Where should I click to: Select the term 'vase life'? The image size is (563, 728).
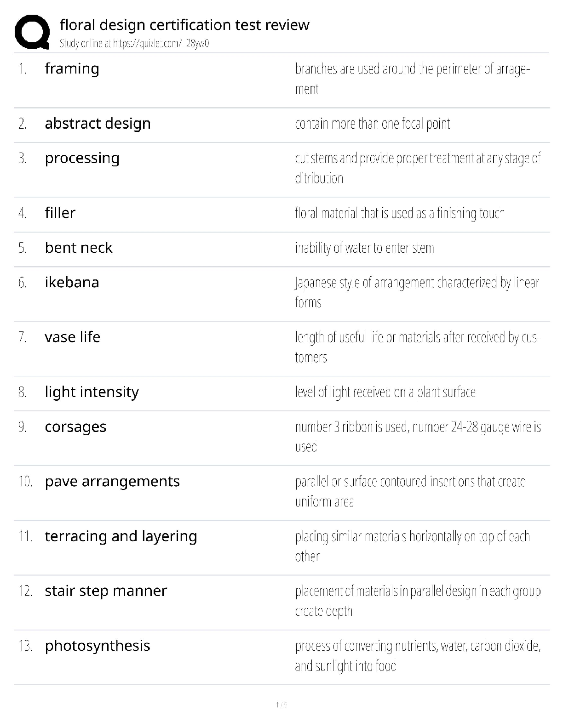[x=72, y=337]
